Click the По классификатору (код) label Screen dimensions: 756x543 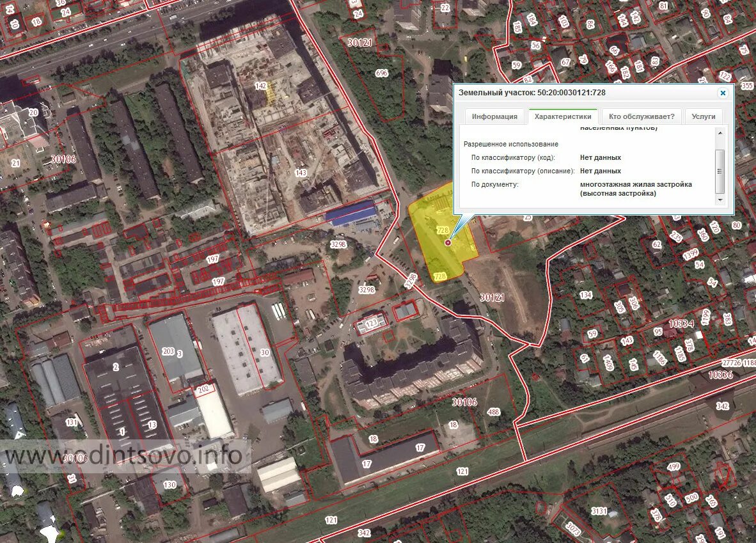click(x=513, y=158)
